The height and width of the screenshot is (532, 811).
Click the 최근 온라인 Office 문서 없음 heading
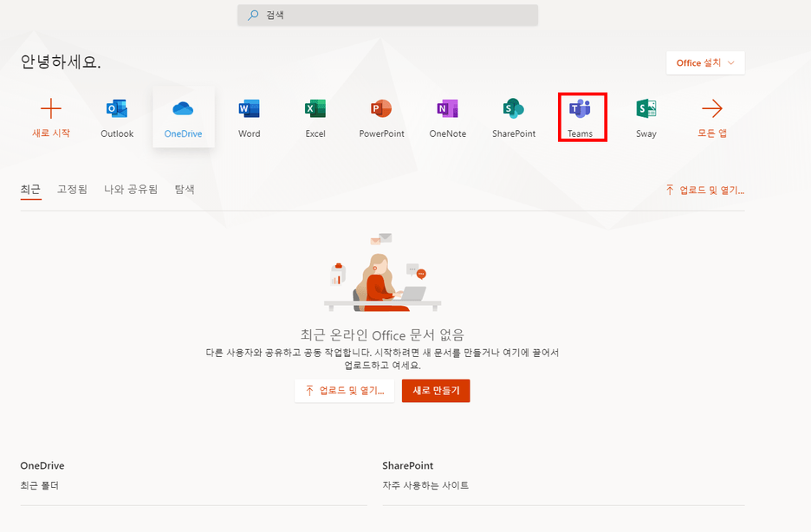click(x=382, y=335)
